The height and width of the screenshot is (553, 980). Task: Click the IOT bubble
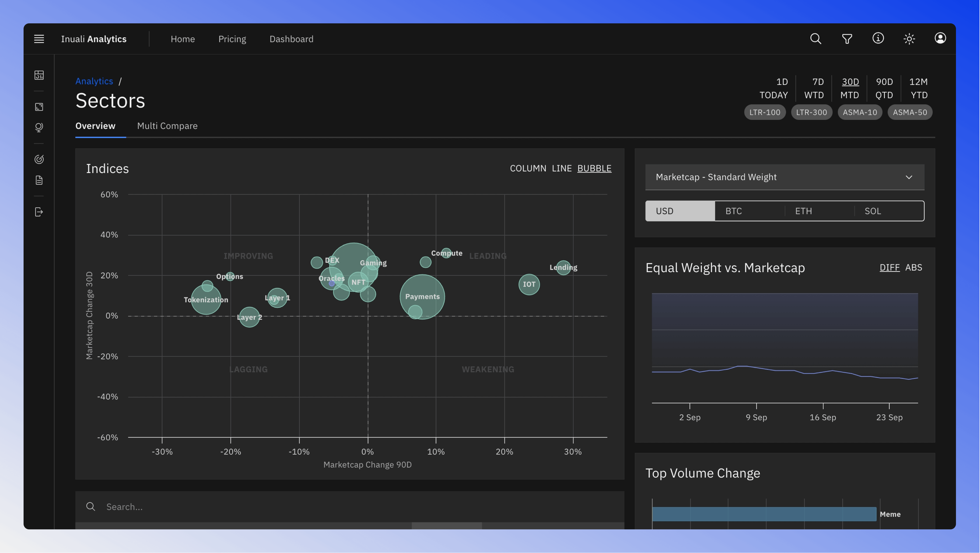529,284
